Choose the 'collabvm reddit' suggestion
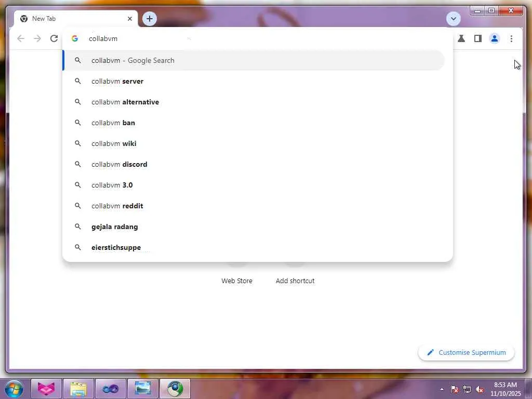Image resolution: width=532 pixels, height=399 pixels. pyautogui.click(x=254, y=206)
